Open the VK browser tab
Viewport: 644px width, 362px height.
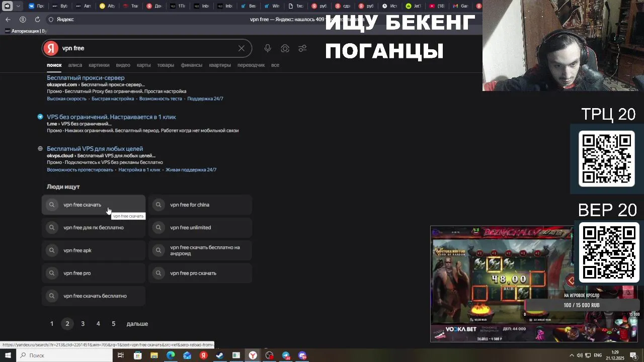click(36, 6)
